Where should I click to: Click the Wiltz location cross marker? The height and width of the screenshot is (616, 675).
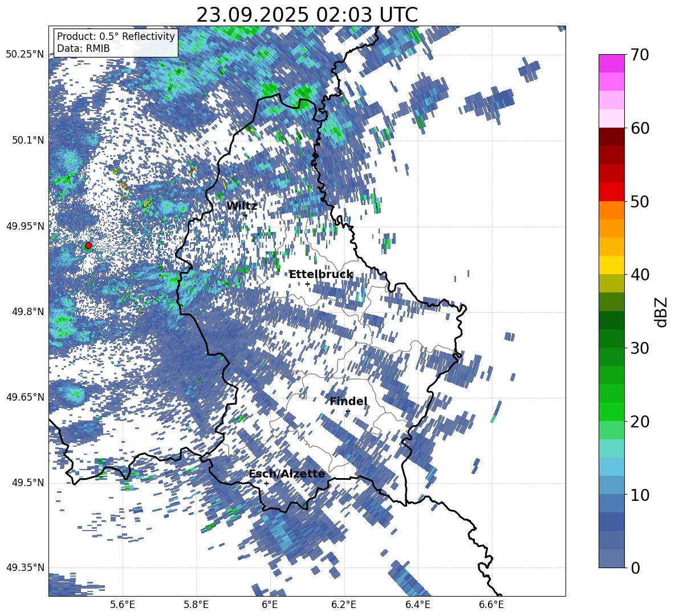pos(245,215)
